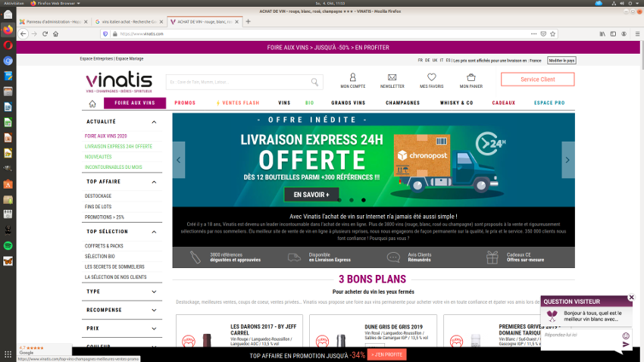Viewport: 644px width, 362px height.
Task: Reload the page in Firefox
Action: [x=45, y=34]
